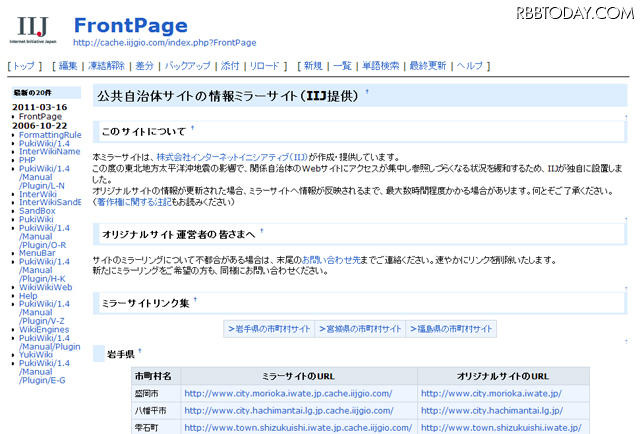640x434 pixels.
Task: Open PHP sidebar link
Action: pos(27,160)
